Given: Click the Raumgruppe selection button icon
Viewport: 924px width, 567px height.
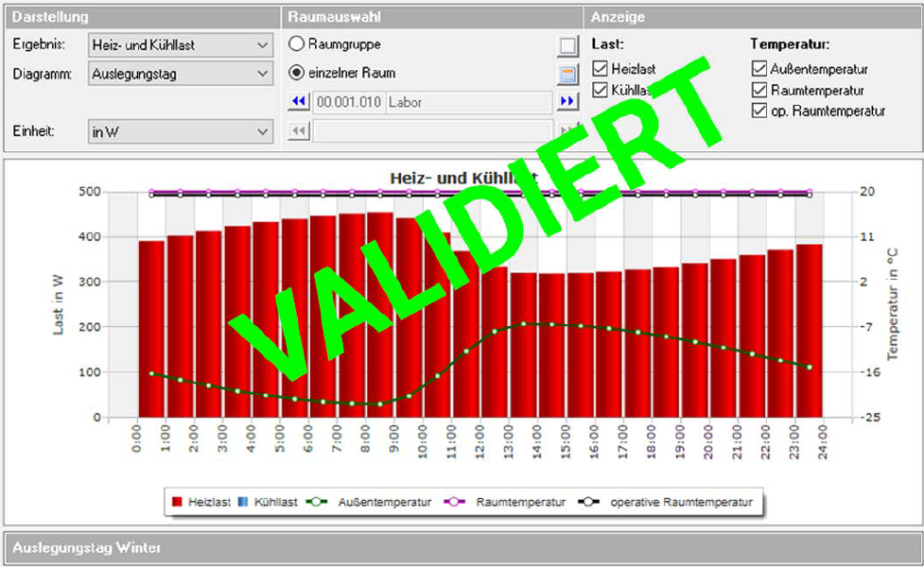Looking at the screenshot, I should (567, 45).
